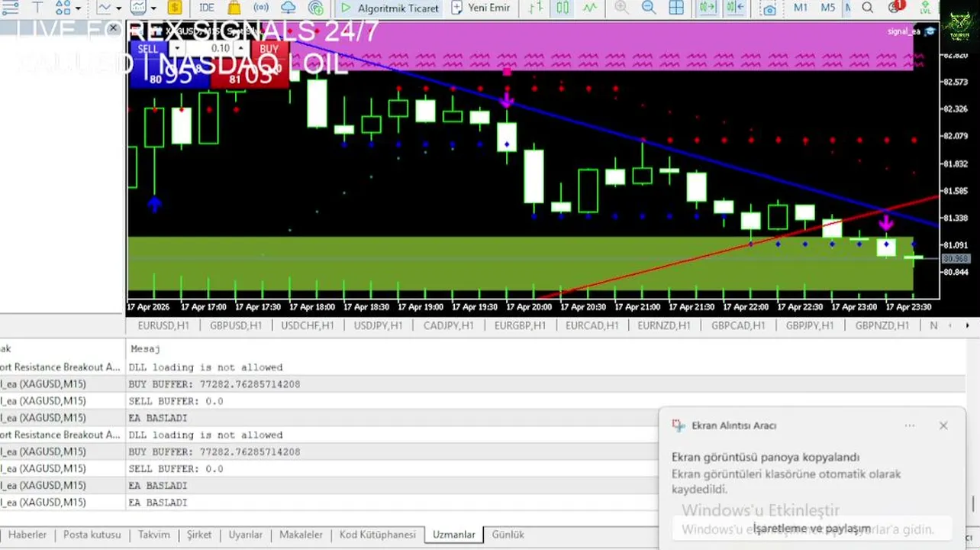The height and width of the screenshot is (550, 980).
Task: Toggle chart shift from right border
Action: 735,8
